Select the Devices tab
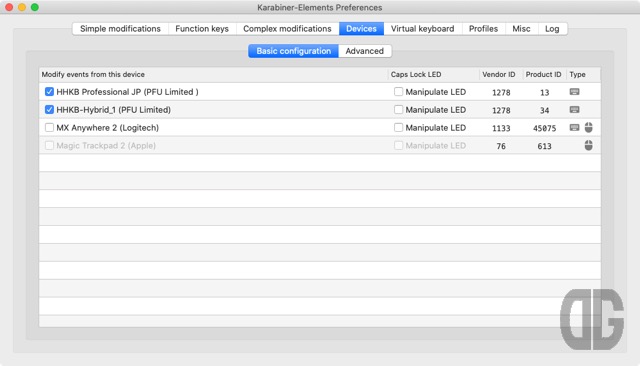This screenshot has height=366, width=640. tap(361, 29)
